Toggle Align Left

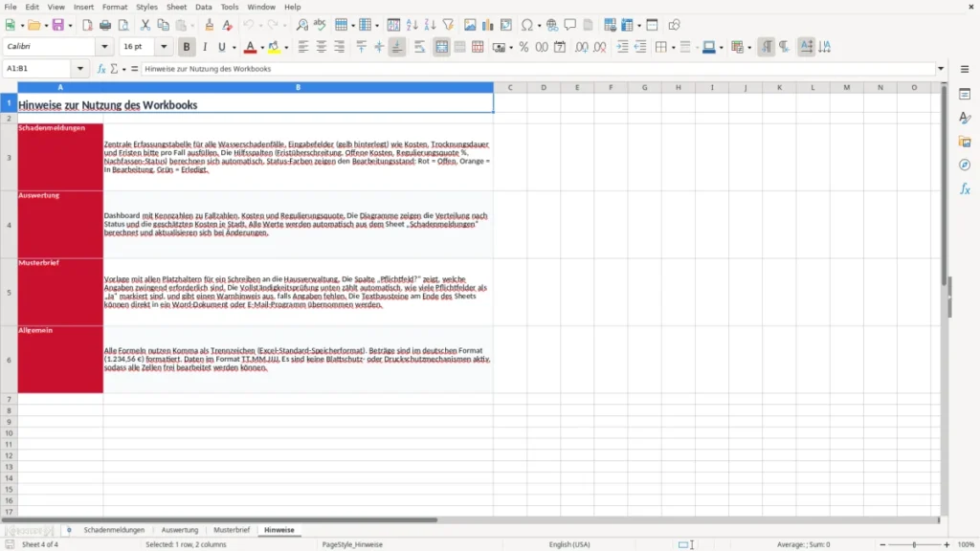tap(303, 47)
